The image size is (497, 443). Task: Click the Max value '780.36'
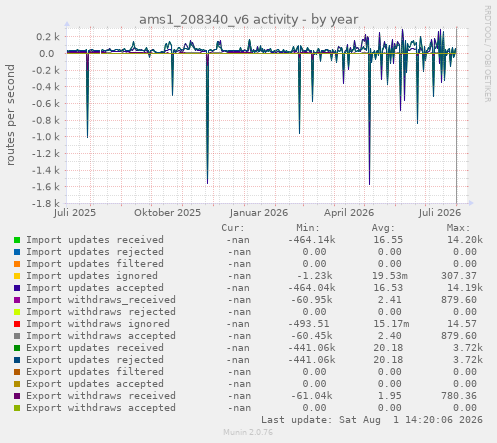tap(459, 396)
